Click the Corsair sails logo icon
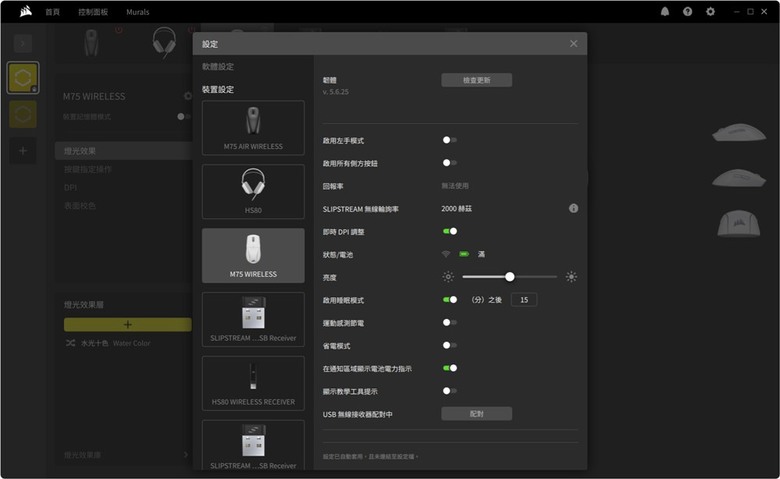Viewport: 780px width, 479px height. (26, 11)
